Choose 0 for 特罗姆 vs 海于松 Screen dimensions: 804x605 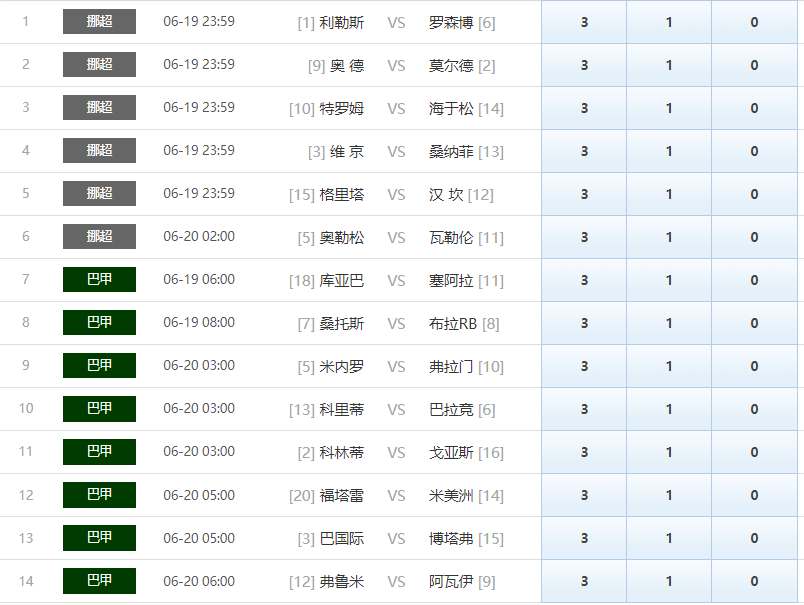click(x=754, y=108)
